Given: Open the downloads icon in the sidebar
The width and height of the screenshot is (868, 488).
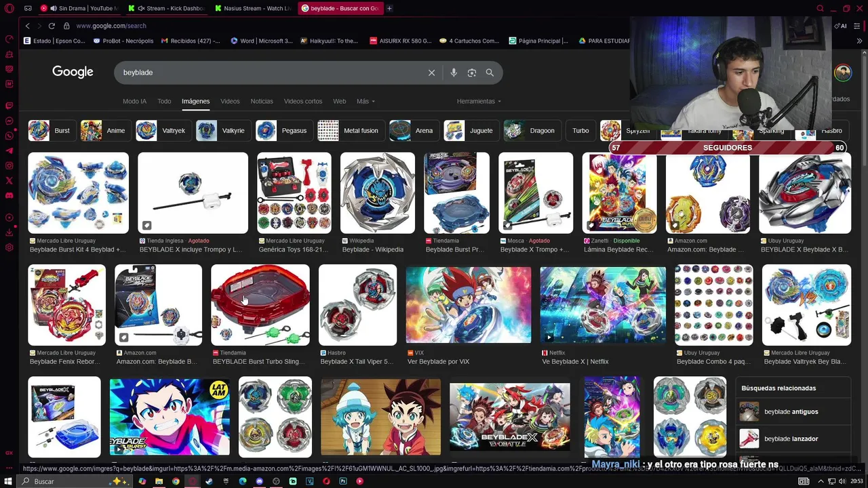Looking at the screenshot, I should (9, 232).
